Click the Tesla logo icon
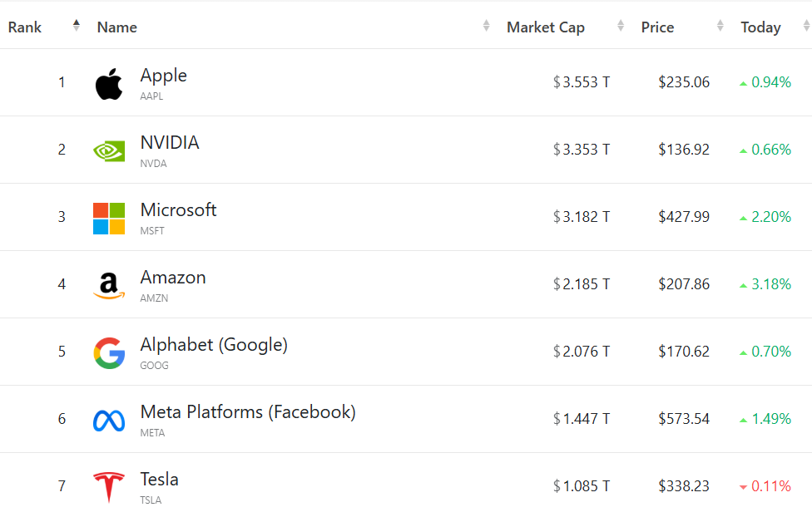Viewport: 812px width, 517px height. 109,486
